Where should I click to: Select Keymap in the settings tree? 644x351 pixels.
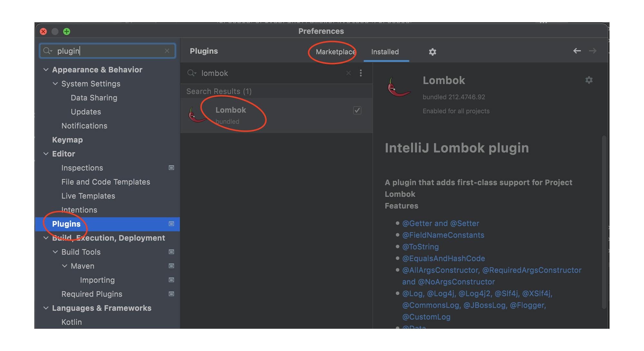tap(67, 140)
